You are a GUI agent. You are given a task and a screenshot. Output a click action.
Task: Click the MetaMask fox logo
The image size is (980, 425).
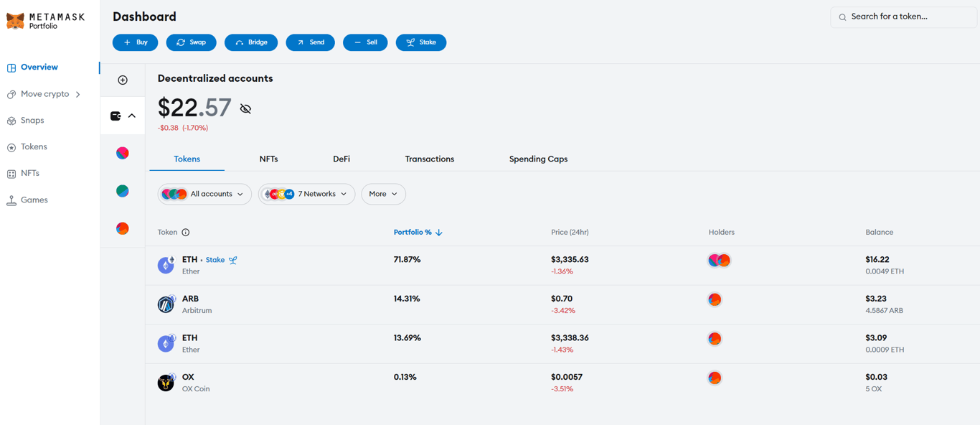pyautogui.click(x=16, y=20)
